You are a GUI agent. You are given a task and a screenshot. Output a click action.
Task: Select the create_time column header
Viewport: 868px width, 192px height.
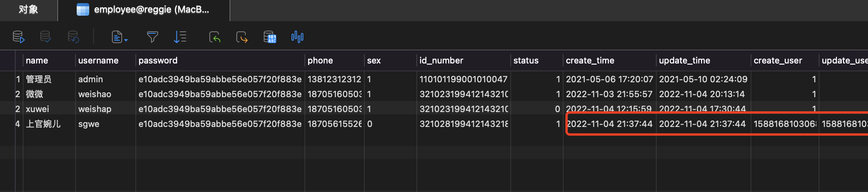click(x=590, y=60)
